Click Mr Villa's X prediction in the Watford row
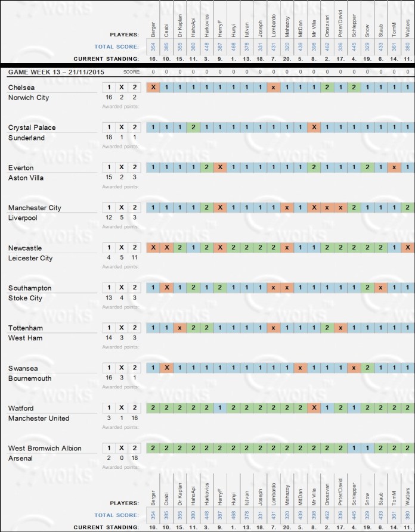The height and width of the screenshot is (532, 415). tap(314, 407)
